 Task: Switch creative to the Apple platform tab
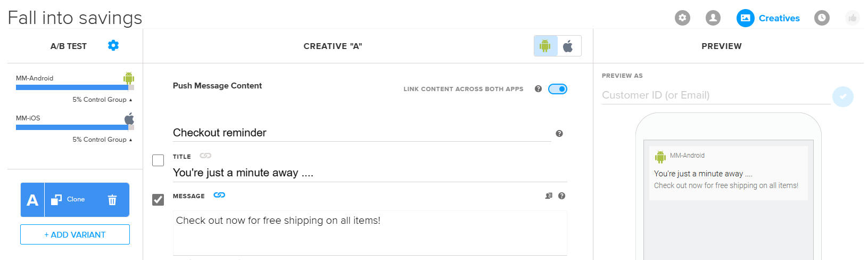568,46
